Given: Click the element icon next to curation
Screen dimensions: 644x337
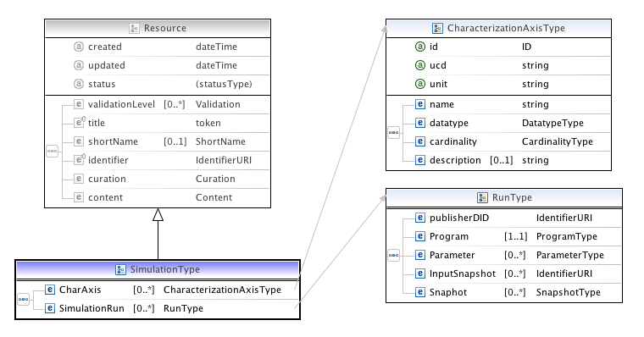Looking at the screenshot, I should [x=79, y=179].
